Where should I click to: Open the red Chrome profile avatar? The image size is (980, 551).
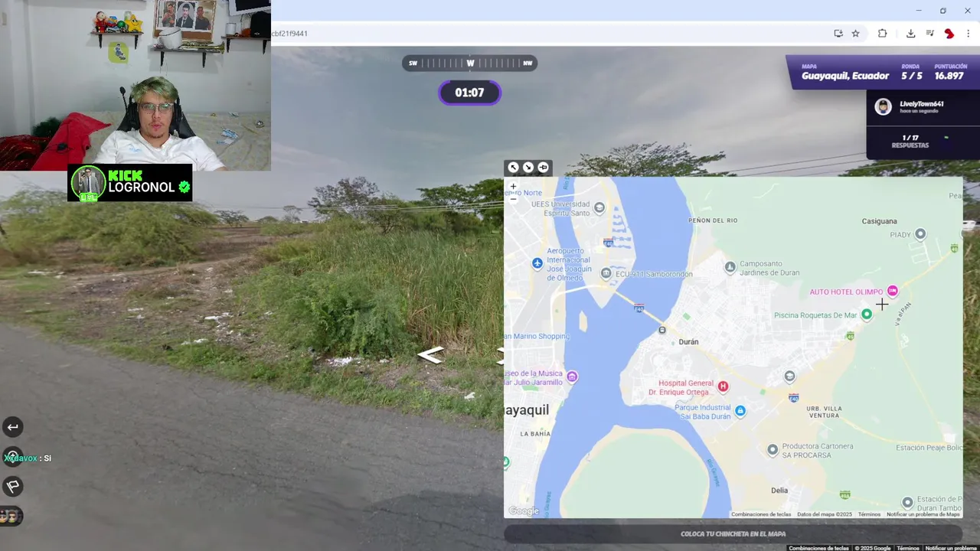949,34
